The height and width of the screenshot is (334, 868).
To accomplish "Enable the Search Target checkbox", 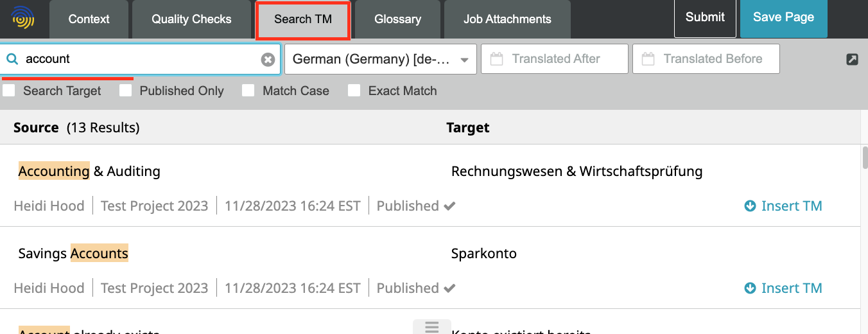I will pyautogui.click(x=9, y=91).
